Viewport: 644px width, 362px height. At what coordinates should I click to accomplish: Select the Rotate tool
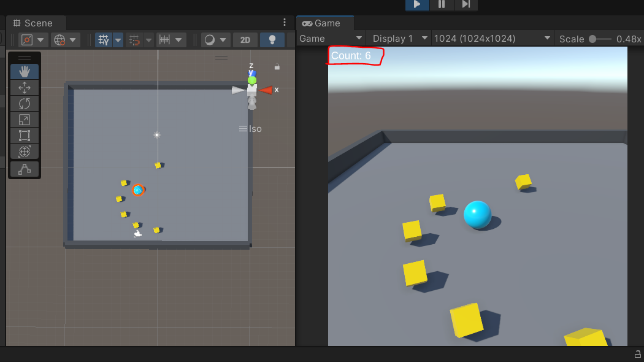pyautogui.click(x=25, y=104)
